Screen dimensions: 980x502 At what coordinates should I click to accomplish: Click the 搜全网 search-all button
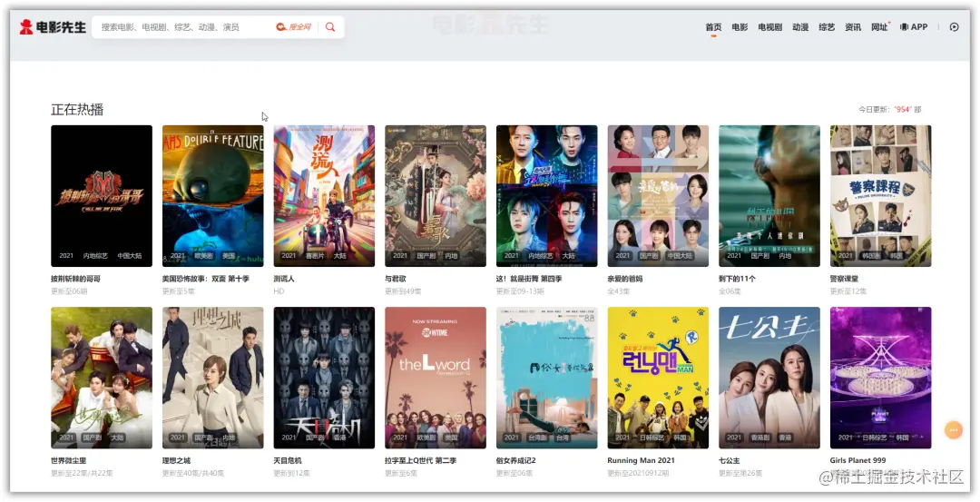pos(294,27)
